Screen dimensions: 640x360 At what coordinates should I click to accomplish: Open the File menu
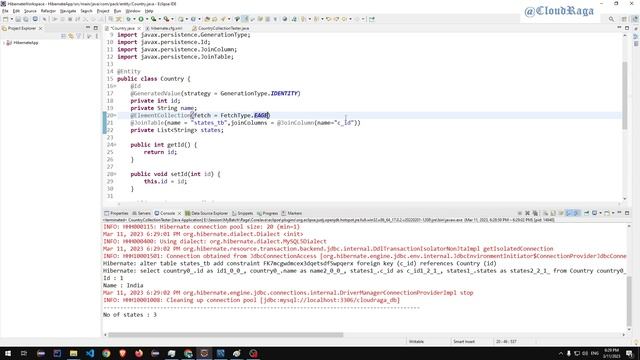click(x=5, y=11)
